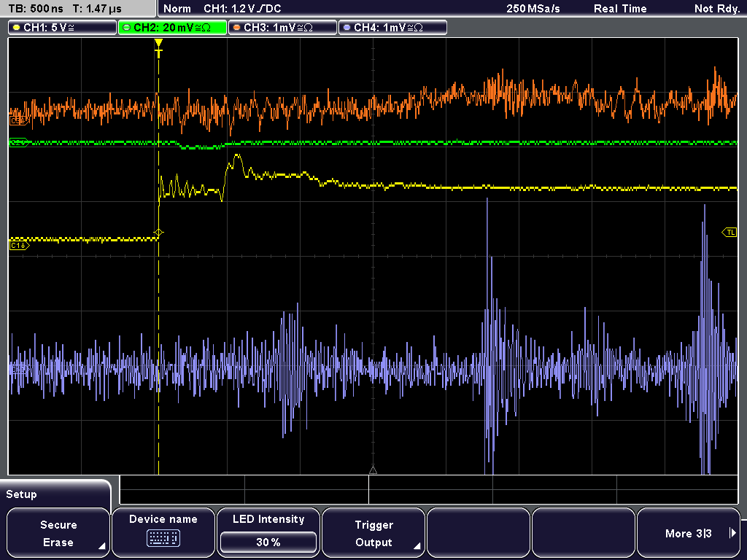Click the orange C3 ground reference marker
747x560 pixels.
(19, 122)
